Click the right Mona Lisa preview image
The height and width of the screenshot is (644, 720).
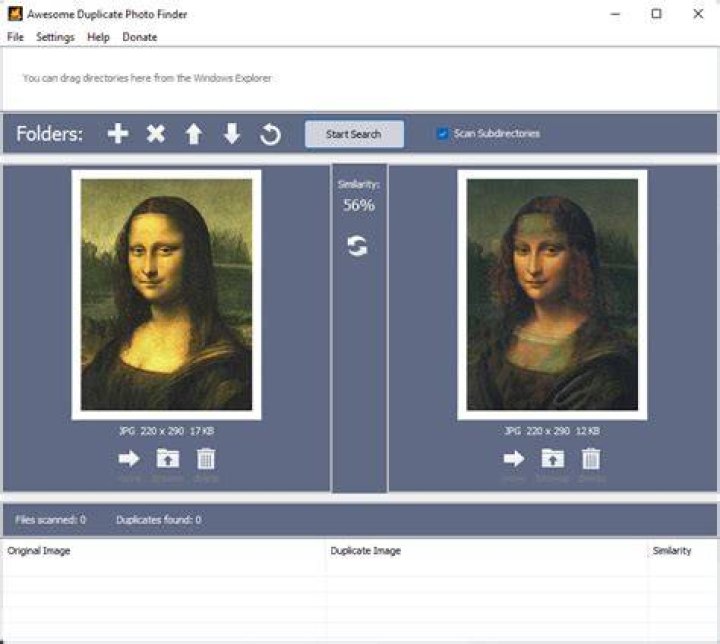pos(552,295)
